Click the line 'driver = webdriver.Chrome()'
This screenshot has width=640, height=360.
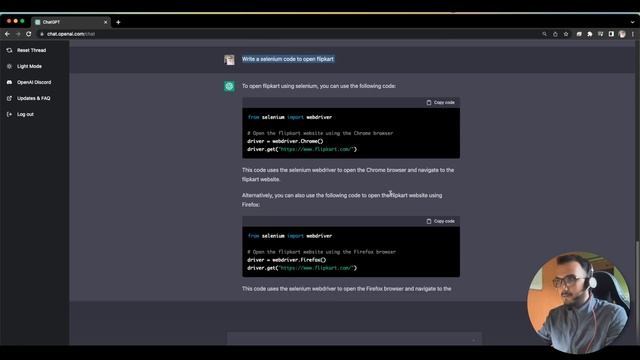tap(285, 141)
